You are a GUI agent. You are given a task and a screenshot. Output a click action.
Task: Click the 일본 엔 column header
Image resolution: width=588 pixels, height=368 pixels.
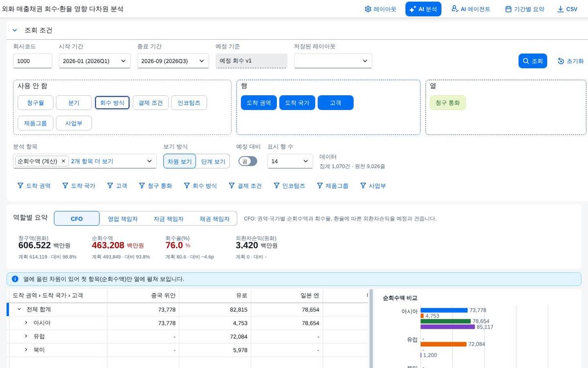click(287, 295)
